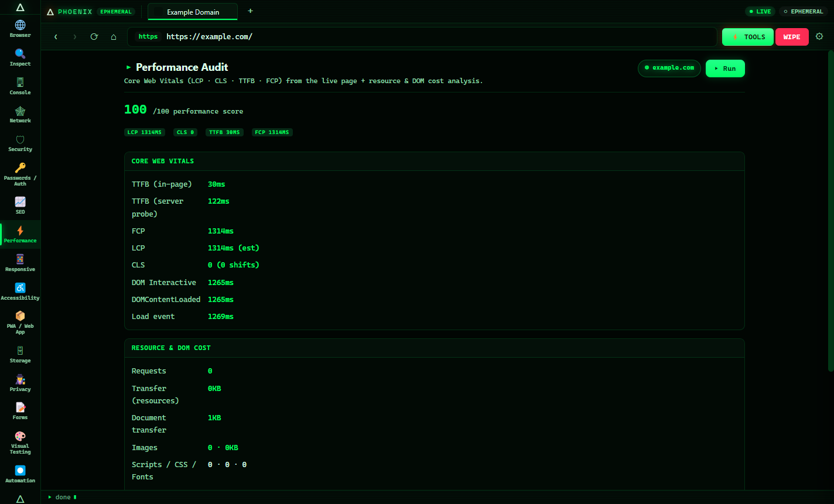Open the Accessibility tool

point(20,292)
